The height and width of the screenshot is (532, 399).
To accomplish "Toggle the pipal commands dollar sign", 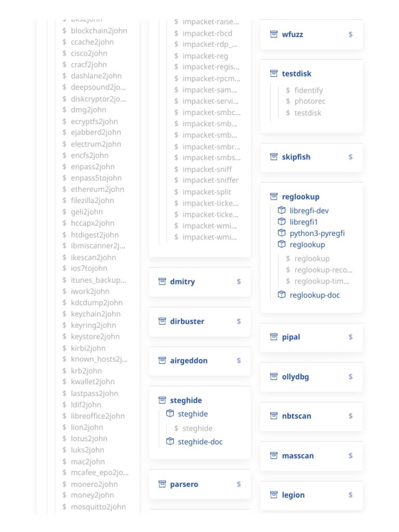I will pos(351,337).
